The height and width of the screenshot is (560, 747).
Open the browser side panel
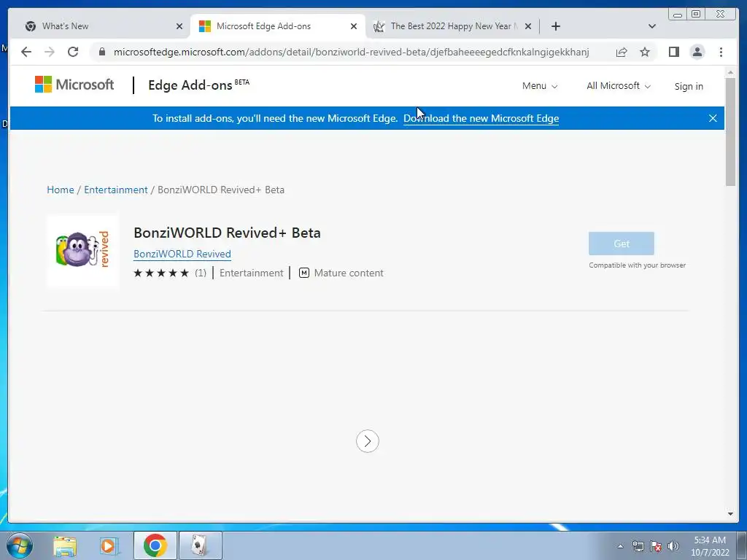[x=673, y=52]
